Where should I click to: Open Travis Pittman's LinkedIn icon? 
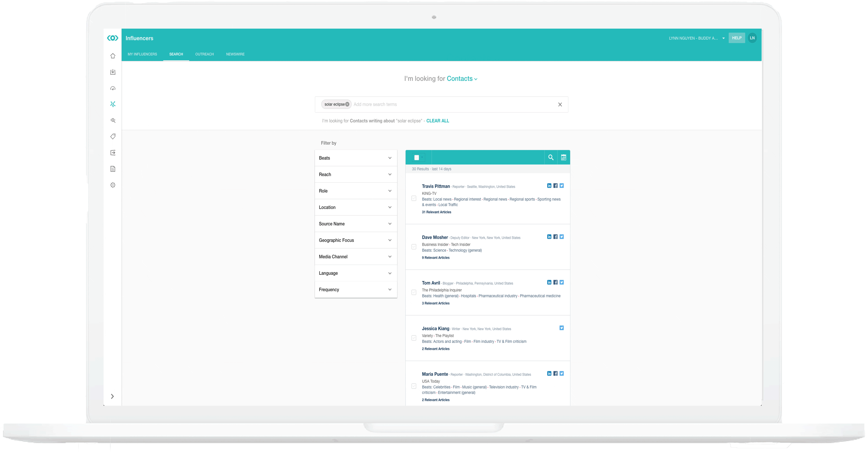tap(549, 186)
